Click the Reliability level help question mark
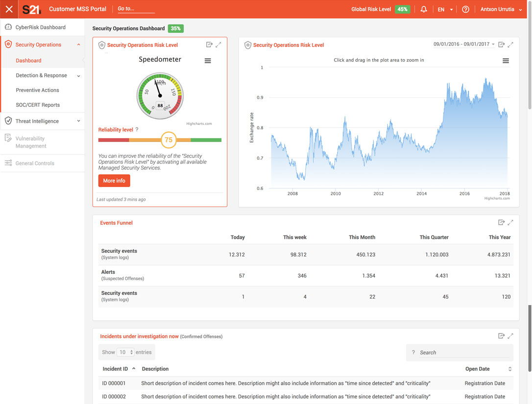 click(137, 130)
